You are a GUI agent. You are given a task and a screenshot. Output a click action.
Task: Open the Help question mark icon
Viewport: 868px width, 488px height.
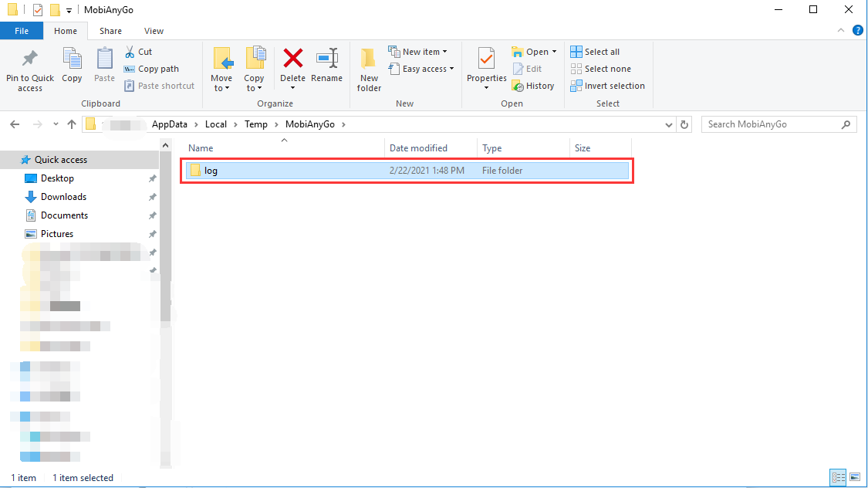click(x=857, y=30)
